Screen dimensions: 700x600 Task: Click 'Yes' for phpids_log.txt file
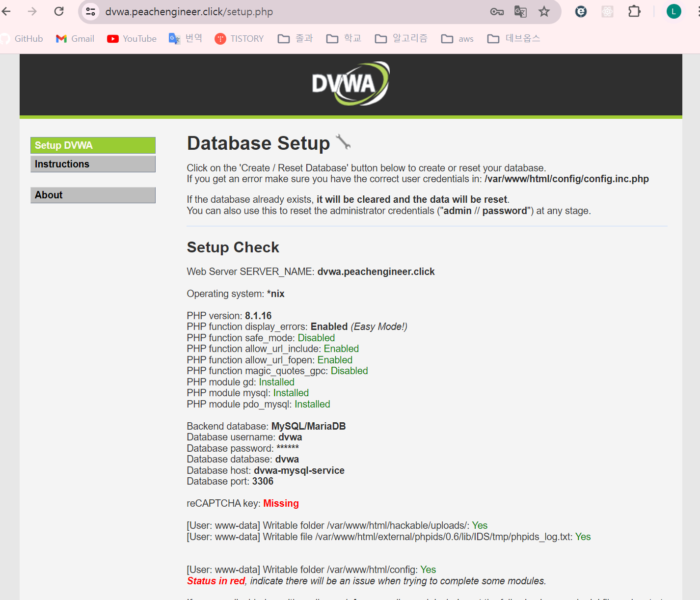pos(583,537)
